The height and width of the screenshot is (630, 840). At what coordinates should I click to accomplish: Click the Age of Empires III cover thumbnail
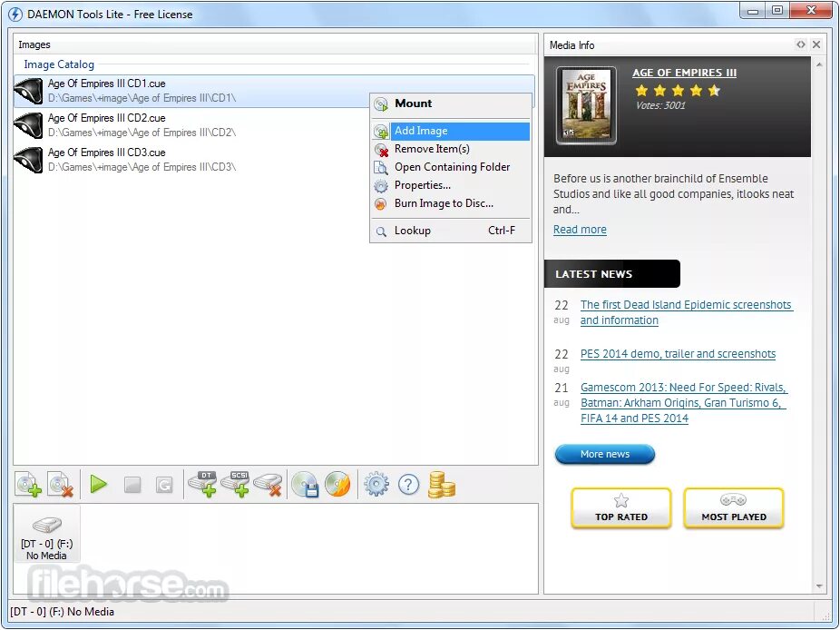coord(586,105)
